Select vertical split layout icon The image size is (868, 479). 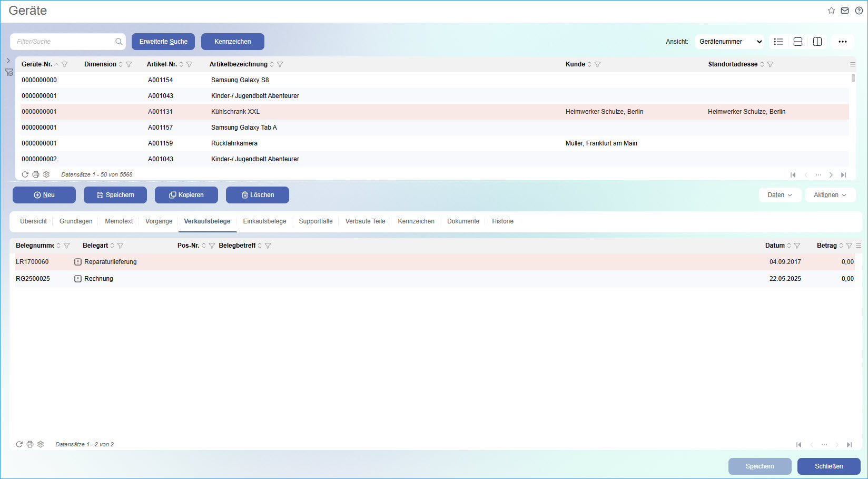pos(817,42)
